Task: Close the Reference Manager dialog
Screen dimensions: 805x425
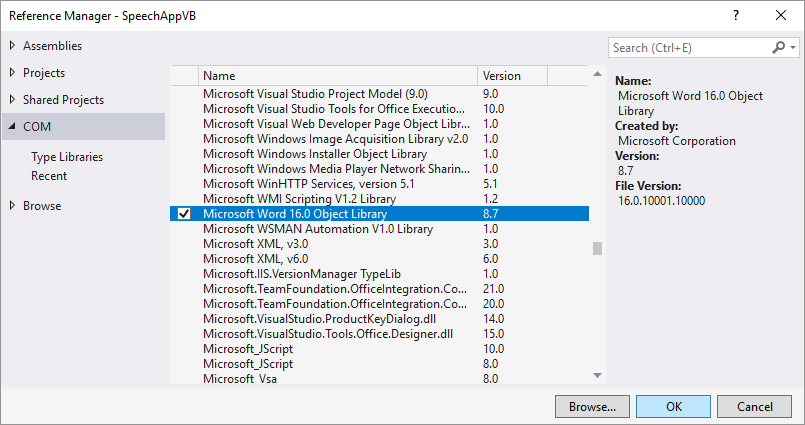Action: [x=781, y=15]
